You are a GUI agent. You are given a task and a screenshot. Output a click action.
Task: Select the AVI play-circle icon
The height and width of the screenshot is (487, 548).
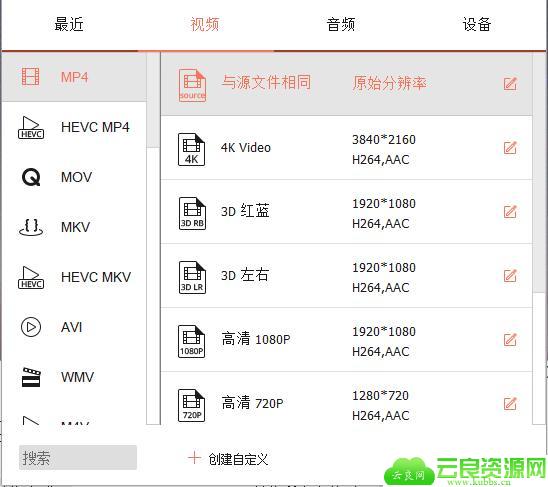[31, 327]
